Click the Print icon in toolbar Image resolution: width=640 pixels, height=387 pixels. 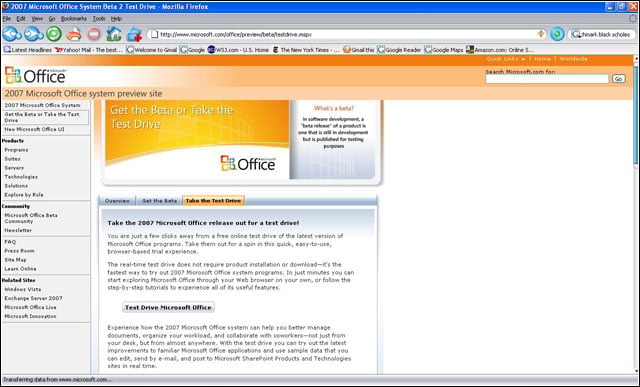point(74,34)
